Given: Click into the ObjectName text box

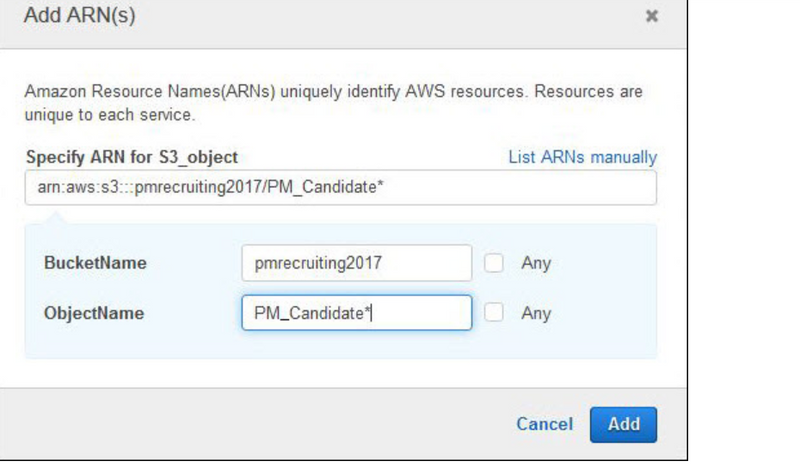Looking at the screenshot, I should point(356,313).
